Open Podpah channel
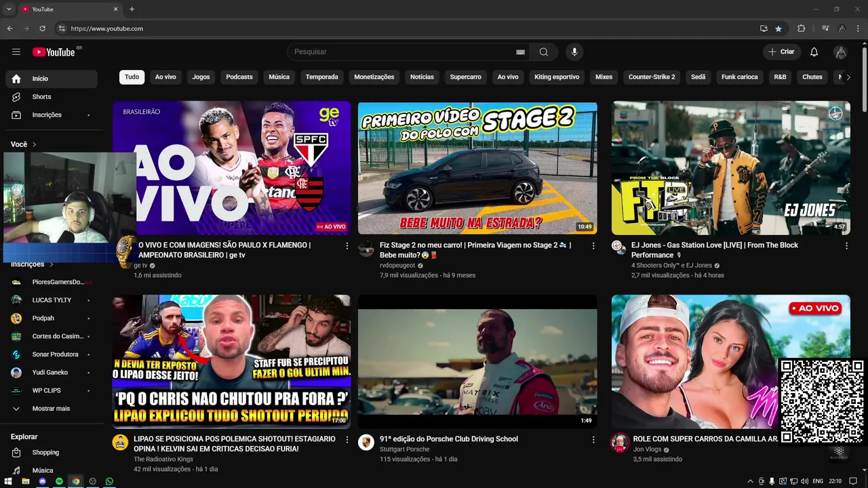The width and height of the screenshot is (868, 488). (x=52, y=319)
